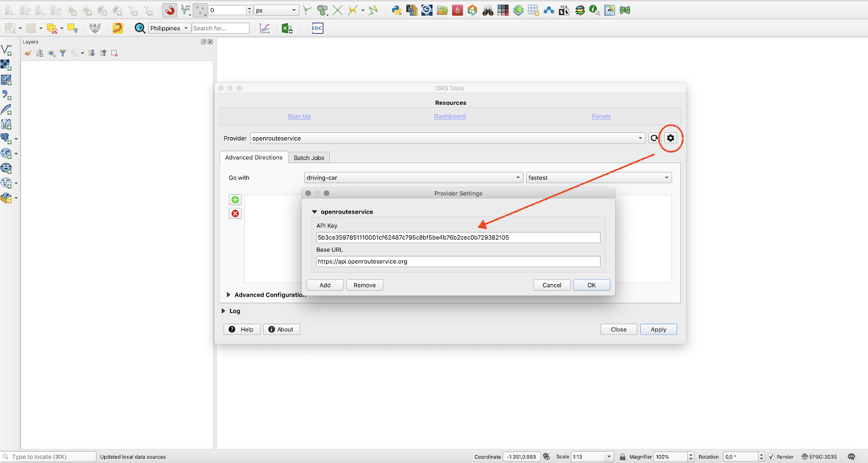Screen dimensions: 868x463
Task: Open provider settings gear icon
Action: (x=671, y=138)
